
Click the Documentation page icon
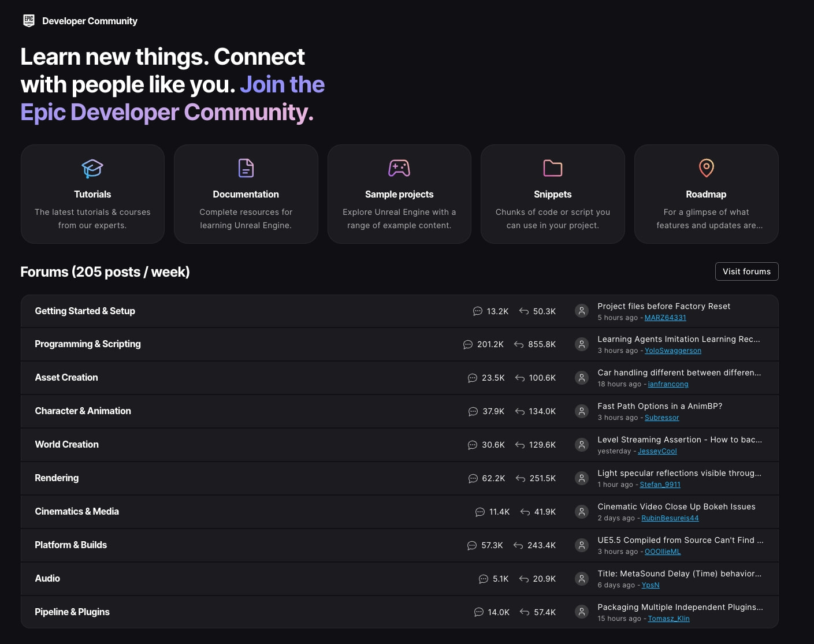[x=246, y=168]
